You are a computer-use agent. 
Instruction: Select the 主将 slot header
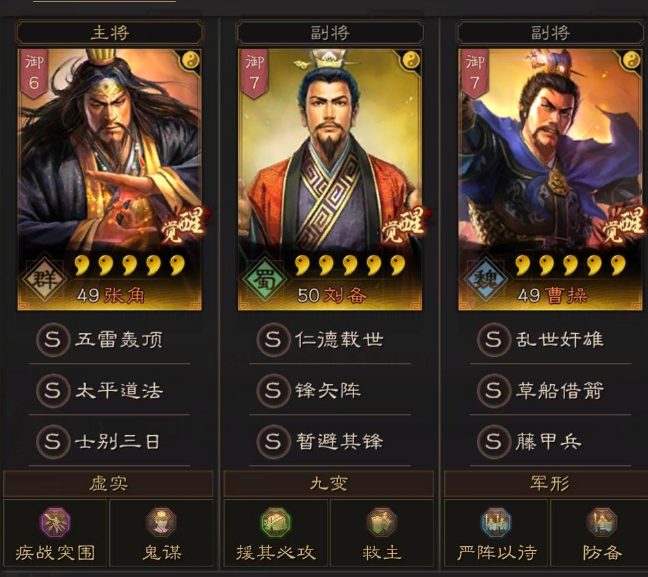pyautogui.click(x=110, y=33)
